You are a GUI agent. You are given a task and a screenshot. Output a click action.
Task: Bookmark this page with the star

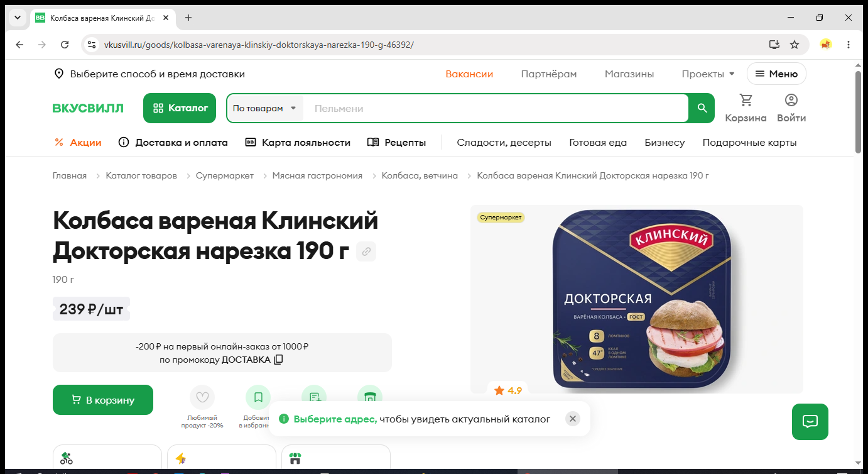coord(795,45)
